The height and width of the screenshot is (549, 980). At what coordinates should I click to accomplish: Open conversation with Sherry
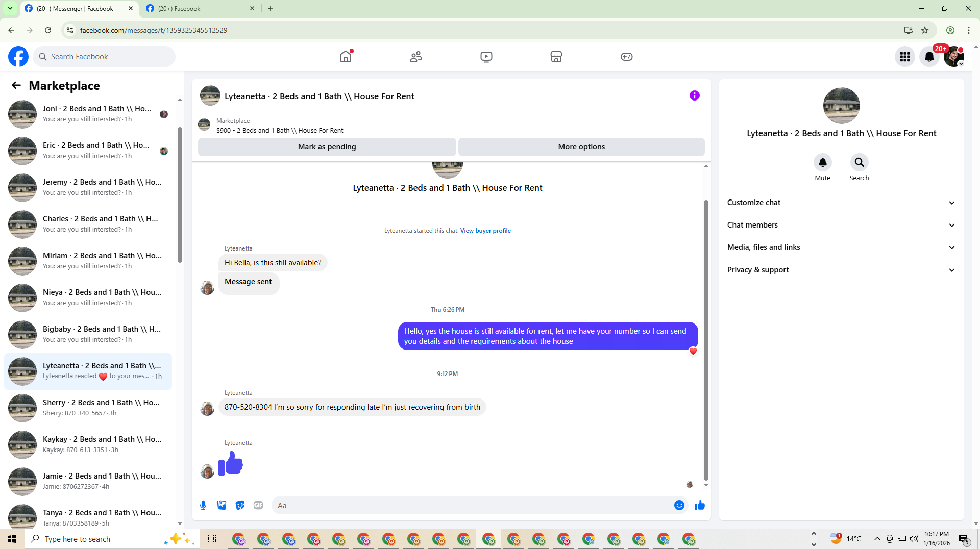pos(88,407)
